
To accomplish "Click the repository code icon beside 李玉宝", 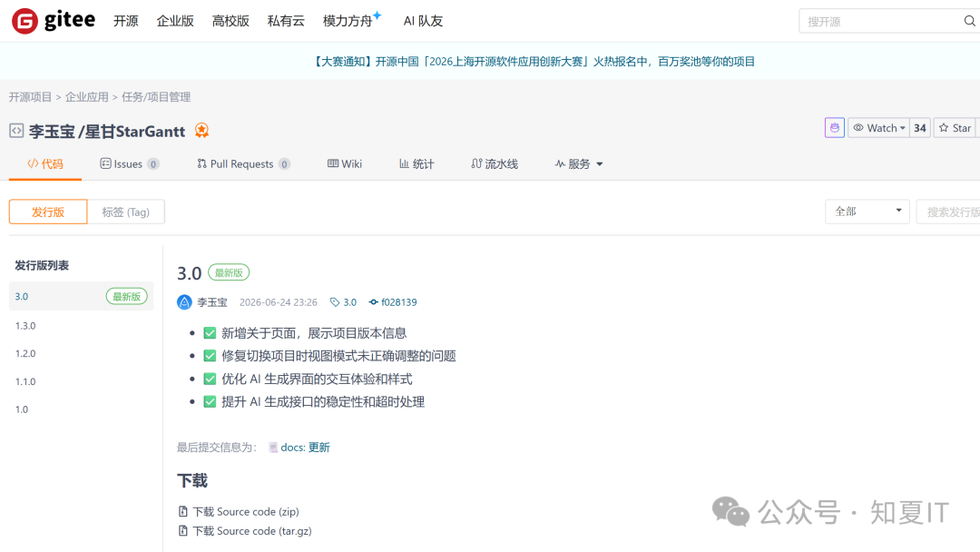I will 16,131.
